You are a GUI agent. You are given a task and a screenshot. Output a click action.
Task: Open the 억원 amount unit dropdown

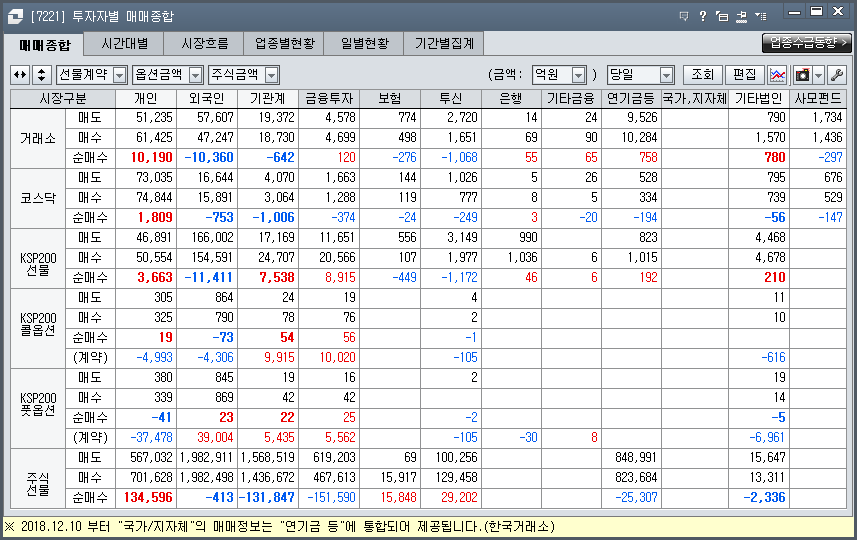click(x=578, y=75)
